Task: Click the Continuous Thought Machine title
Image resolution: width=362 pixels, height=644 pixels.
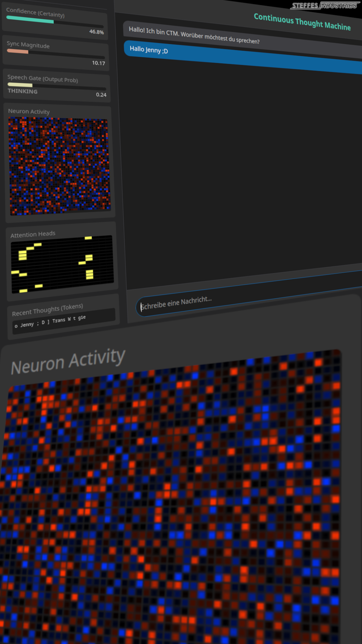Action: tap(302, 22)
